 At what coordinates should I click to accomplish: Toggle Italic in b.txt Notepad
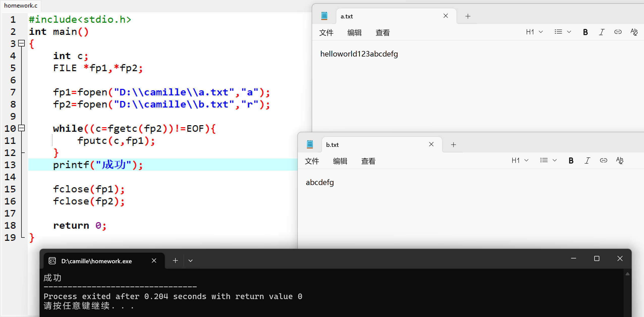pyautogui.click(x=587, y=161)
